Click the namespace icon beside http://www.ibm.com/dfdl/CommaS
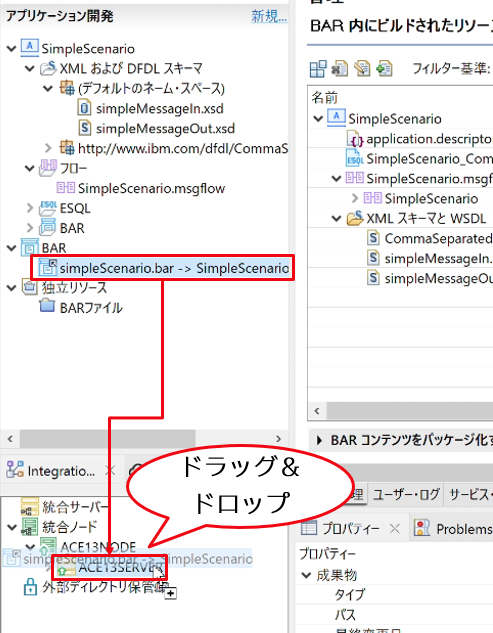The width and height of the screenshot is (493, 633). click(67, 147)
